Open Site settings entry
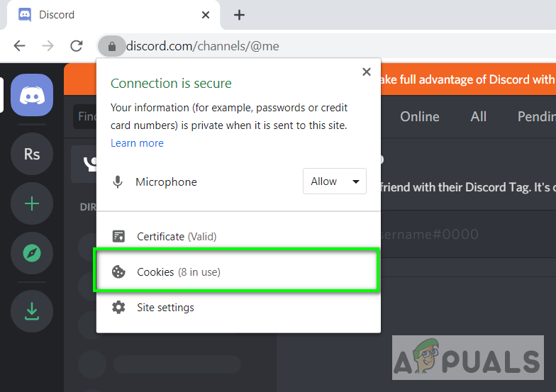 (x=238, y=308)
